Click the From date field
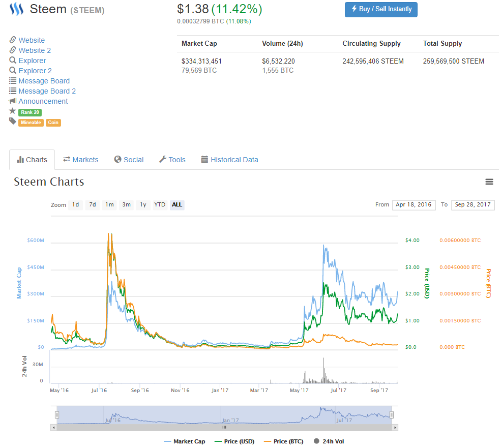502x448 pixels. point(414,205)
